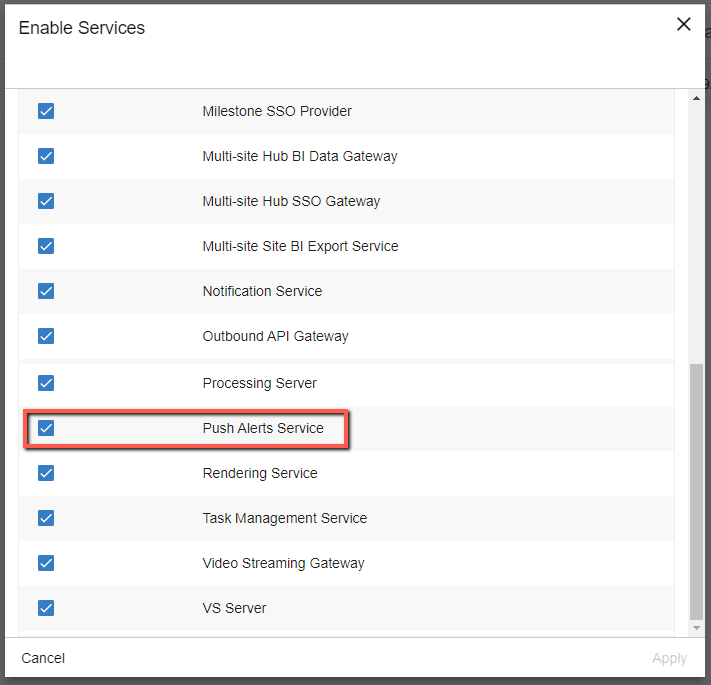The height and width of the screenshot is (685, 711).
Task: Select the Push Alerts Service label
Action: click(x=263, y=428)
